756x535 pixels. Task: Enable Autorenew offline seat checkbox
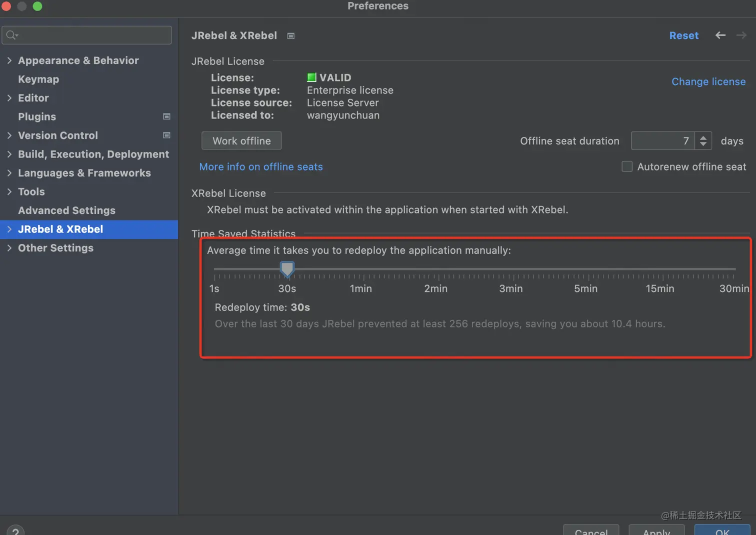(x=627, y=166)
